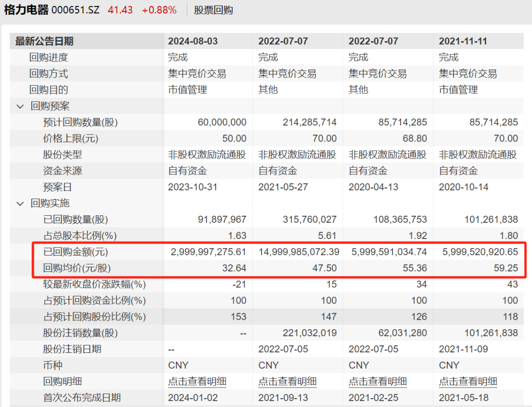The height and width of the screenshot is (407, 532).
Task: Click the 价格上限(元) row label
Action: [70, 138]
